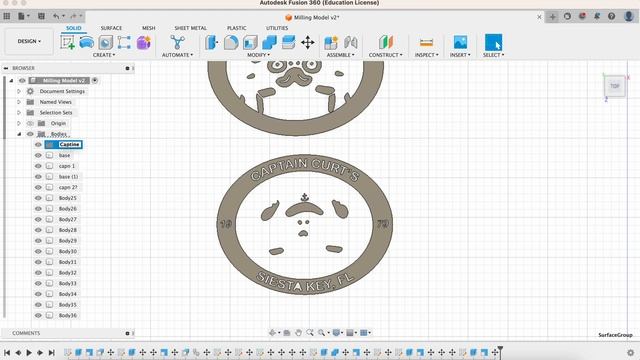Click the Milling Model v2 root component
This screenshot has height=360, width=640.
[x=64, y=81]
